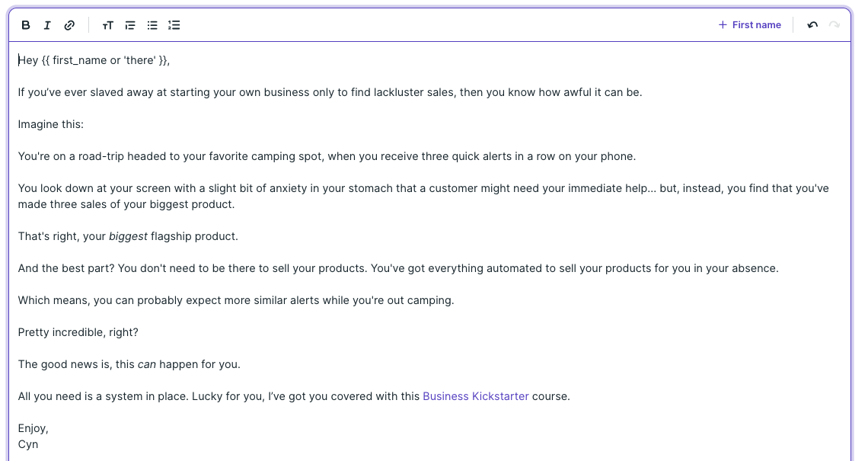
Task: Place cursor after 'Imagine this:'
Action: click(x=84, y=123)
